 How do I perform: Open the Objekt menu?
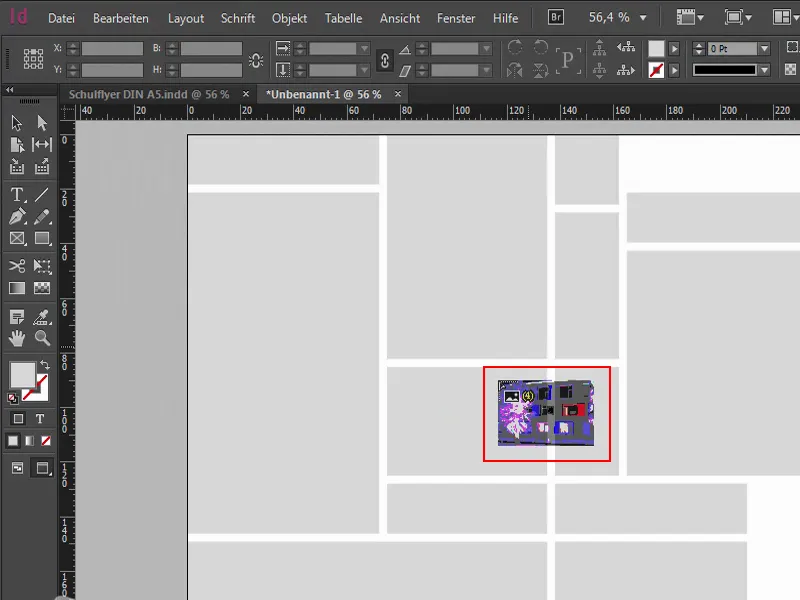pos(289,18)
